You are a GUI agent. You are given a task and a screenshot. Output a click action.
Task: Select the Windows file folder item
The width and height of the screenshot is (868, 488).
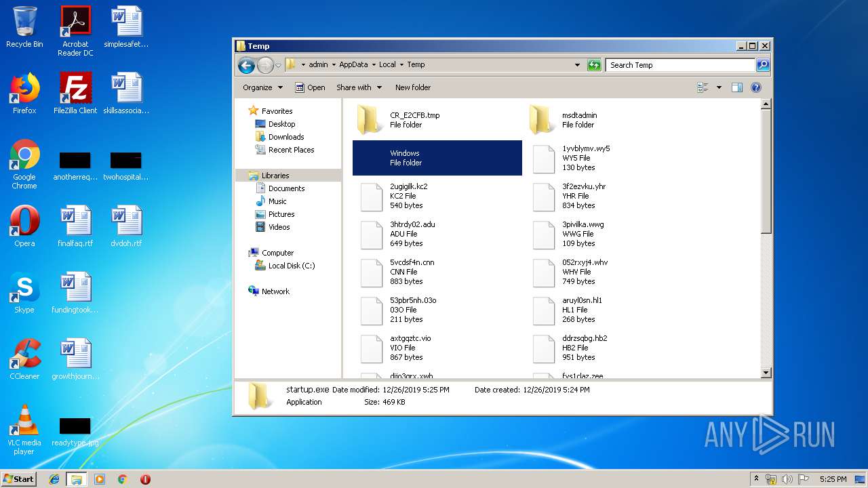click(437, 158)
